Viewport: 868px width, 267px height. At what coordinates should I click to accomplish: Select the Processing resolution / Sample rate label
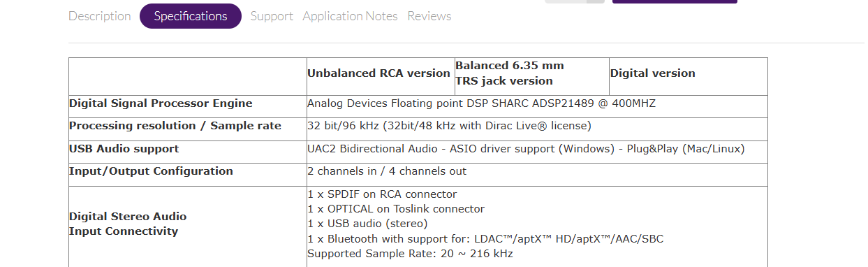175,126
